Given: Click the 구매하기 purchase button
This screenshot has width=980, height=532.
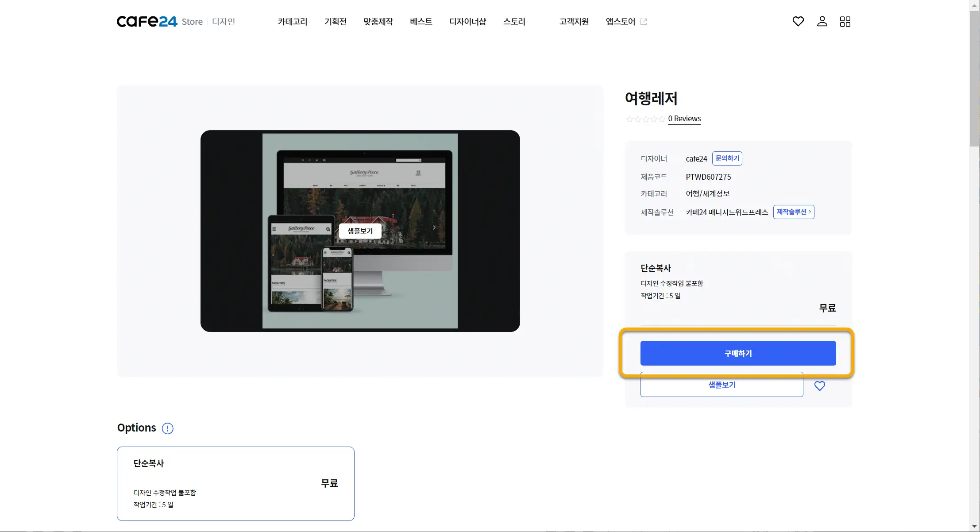Looking at the screenshot, I should point(737,353).
